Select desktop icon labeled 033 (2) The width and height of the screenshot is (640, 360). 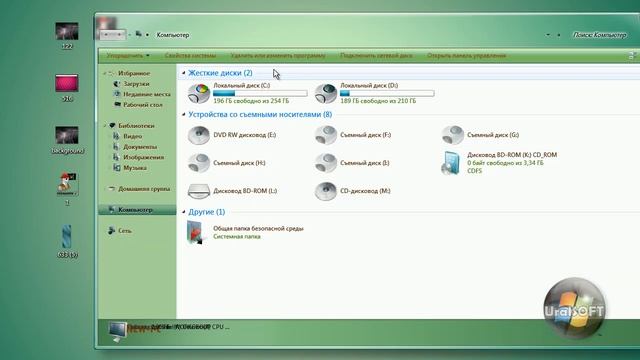pos(67,236)
